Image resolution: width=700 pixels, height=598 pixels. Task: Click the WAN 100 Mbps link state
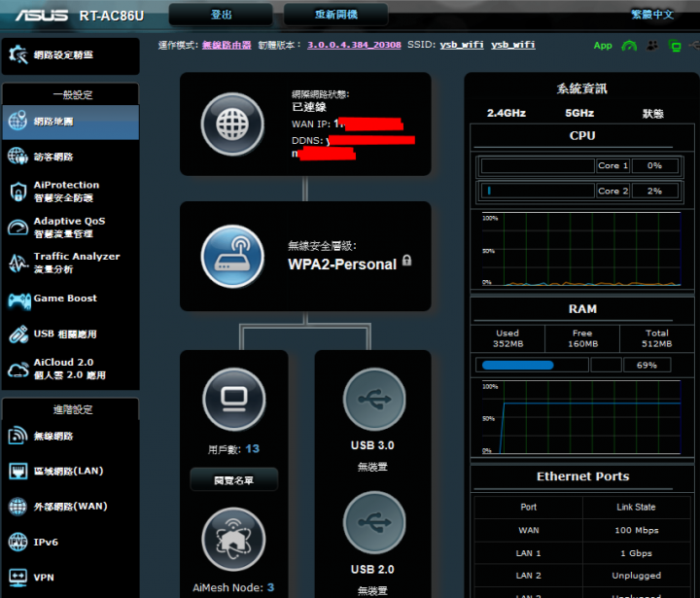637,530
